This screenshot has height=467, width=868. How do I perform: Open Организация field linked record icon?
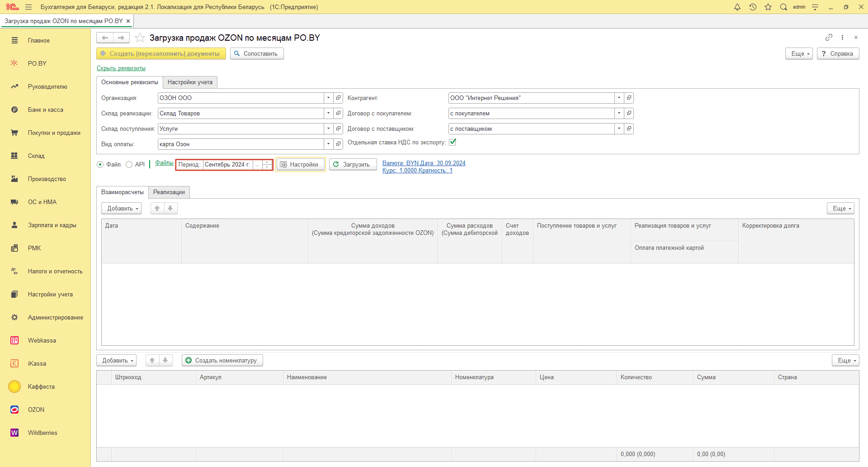(338, 98)
